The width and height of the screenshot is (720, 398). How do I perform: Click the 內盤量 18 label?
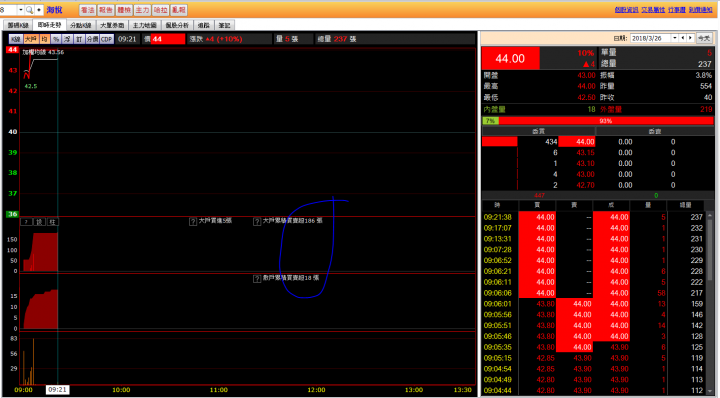(x=539, y=109)
